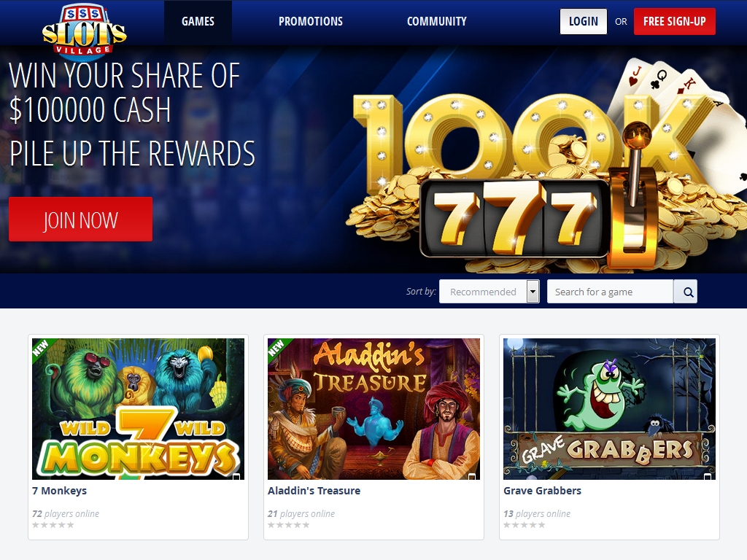Click the star rating under Aladdin's Treasure
Image resolution: width=747 pixels, height=560 pixels.
coord(289,525)
